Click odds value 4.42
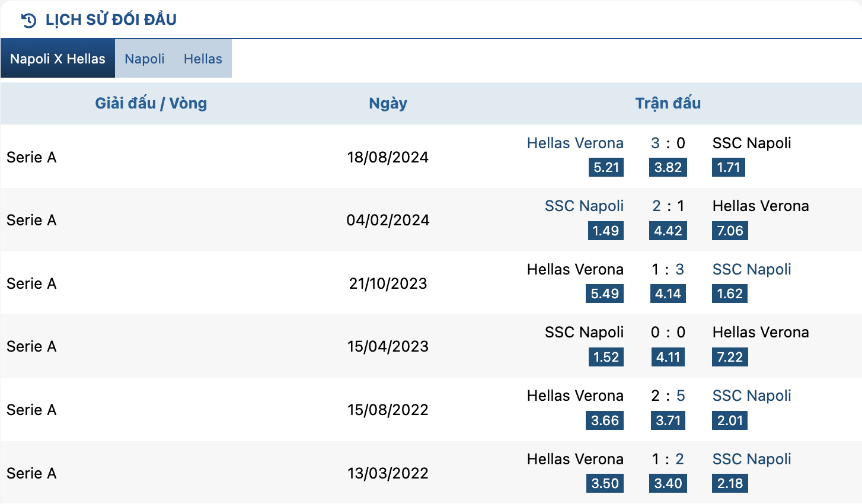This screenshot has height=504, width=862. pyautogui.click(x=668, y=231)
